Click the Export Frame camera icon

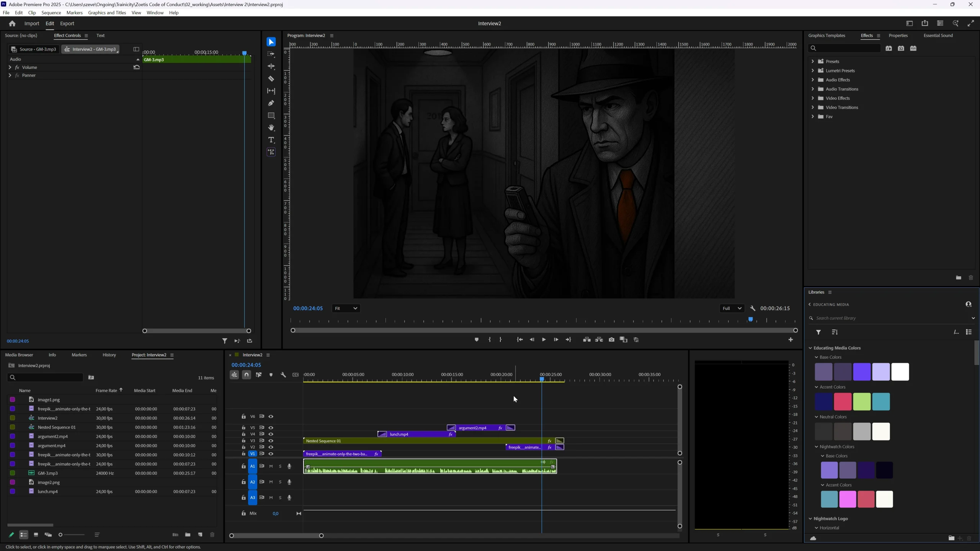point(611,340)
